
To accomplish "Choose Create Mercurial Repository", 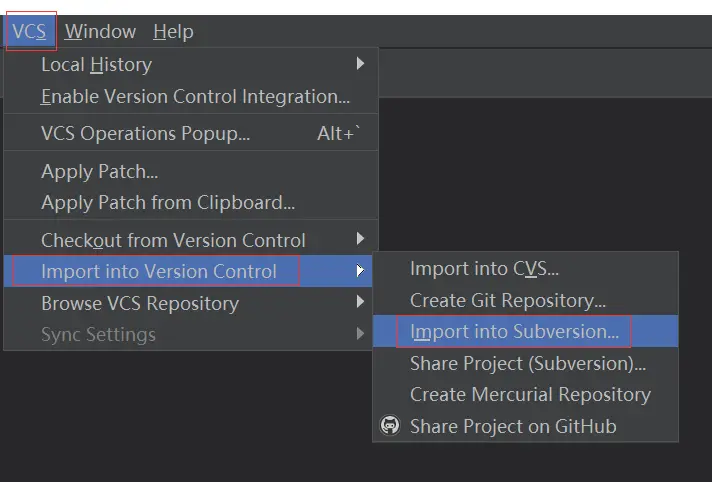I will [x=530, y=394].
